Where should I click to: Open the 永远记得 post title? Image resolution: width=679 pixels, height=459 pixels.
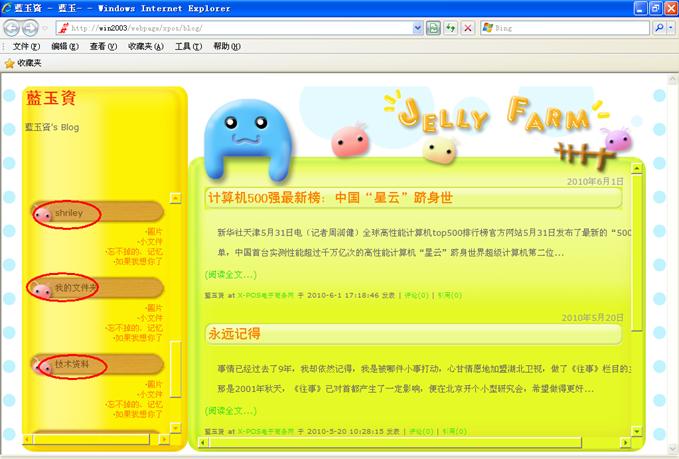click(233, 333)
